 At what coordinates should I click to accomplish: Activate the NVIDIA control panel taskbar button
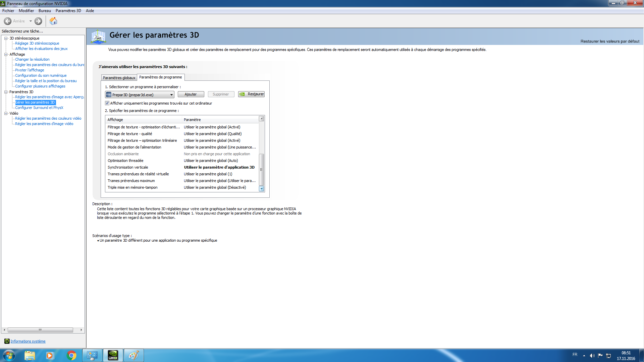point(113,355)
